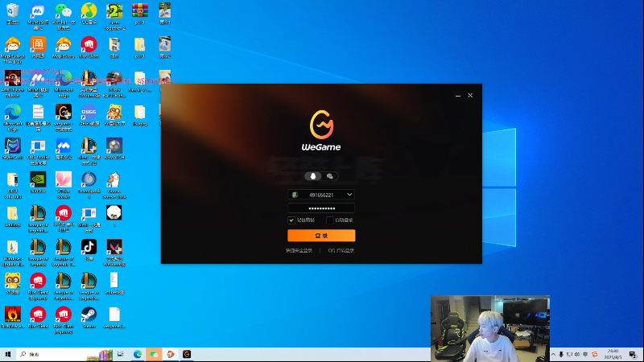644x362 pixels.
Task: Click the orange WeGame login button
Action: click(321, 236)
